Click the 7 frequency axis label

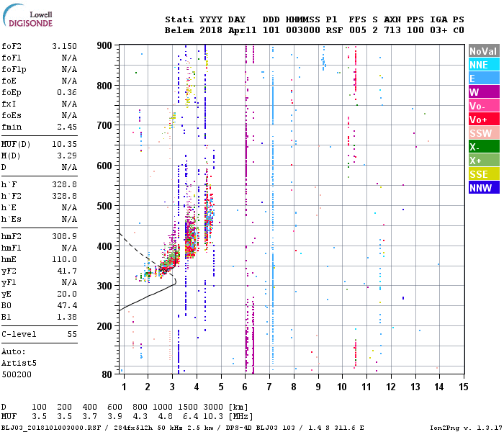(269, 387)
